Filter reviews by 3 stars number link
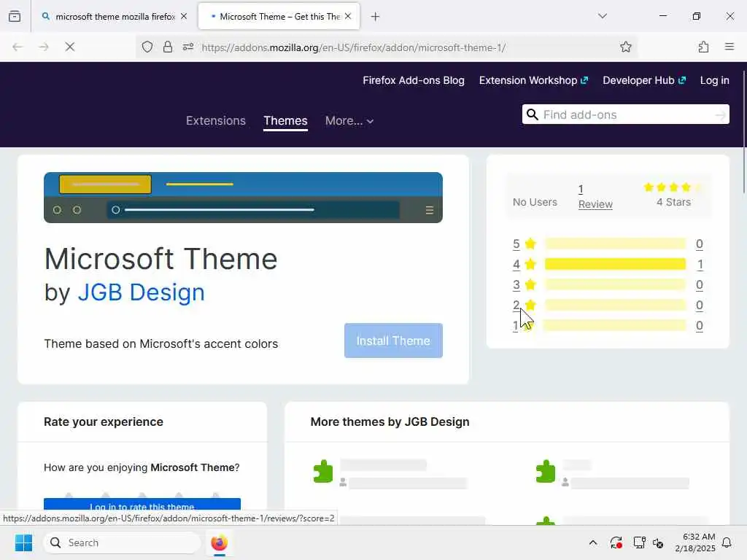Viewport: 747px width, 560px height. point(516,285)
